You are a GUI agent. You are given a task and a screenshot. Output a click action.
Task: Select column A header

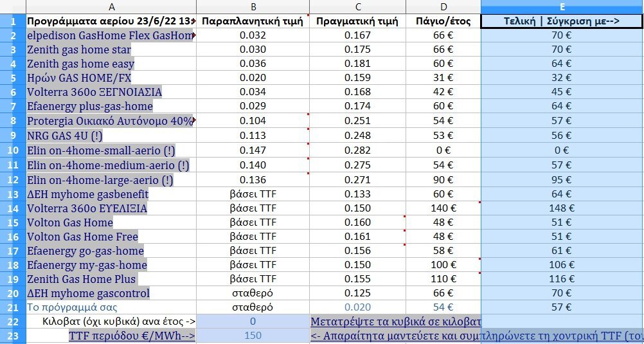[x=111, y=6]
